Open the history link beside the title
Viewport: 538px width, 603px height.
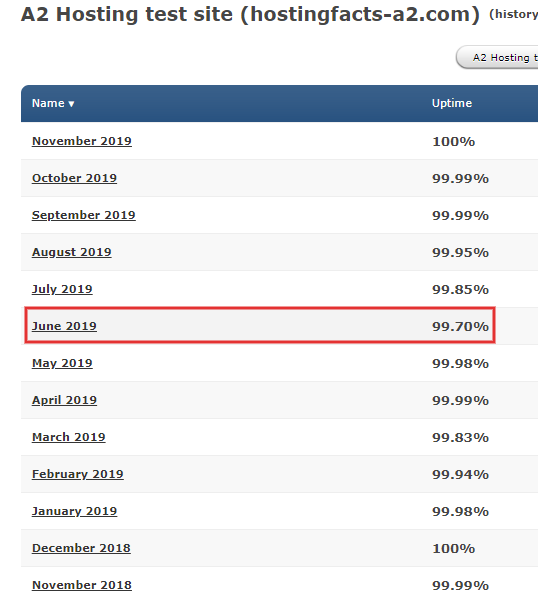point(513,14)
